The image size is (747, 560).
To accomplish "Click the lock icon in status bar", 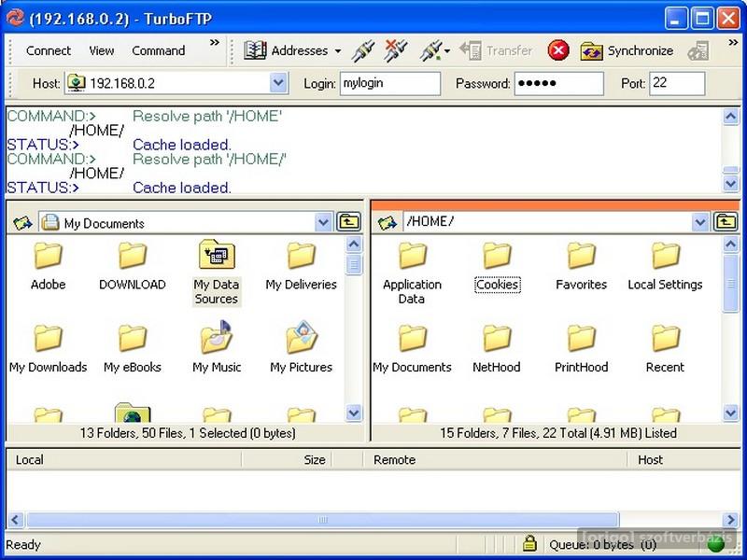I will [x=529, y=542].
